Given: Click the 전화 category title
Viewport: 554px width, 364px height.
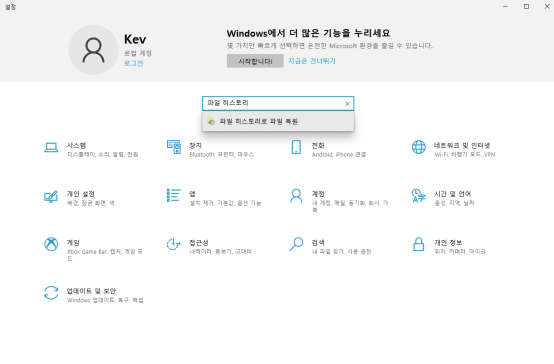Looking at the screenshot, I should (318, 145).
